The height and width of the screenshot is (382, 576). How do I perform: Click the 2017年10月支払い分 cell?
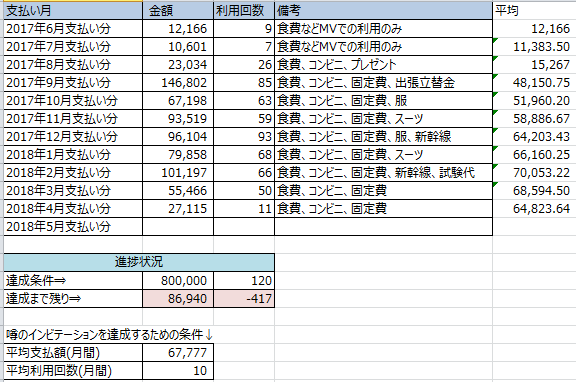click(x=73, y=101)
